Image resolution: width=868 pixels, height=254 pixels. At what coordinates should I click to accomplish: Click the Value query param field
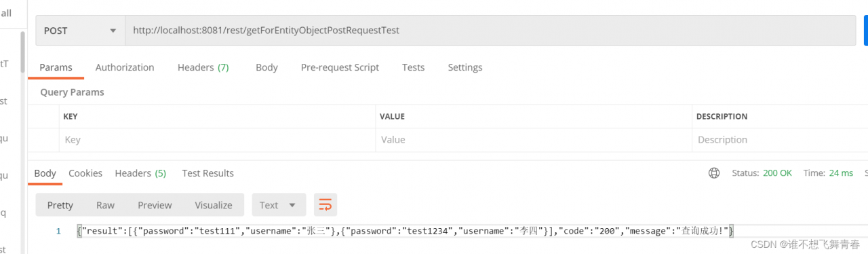[x=534, y=140]
